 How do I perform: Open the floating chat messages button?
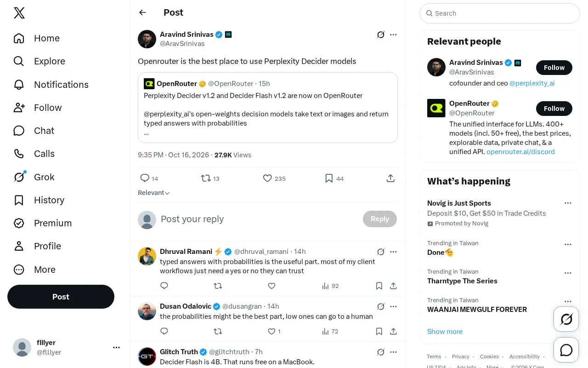click(x=566, y=350)
